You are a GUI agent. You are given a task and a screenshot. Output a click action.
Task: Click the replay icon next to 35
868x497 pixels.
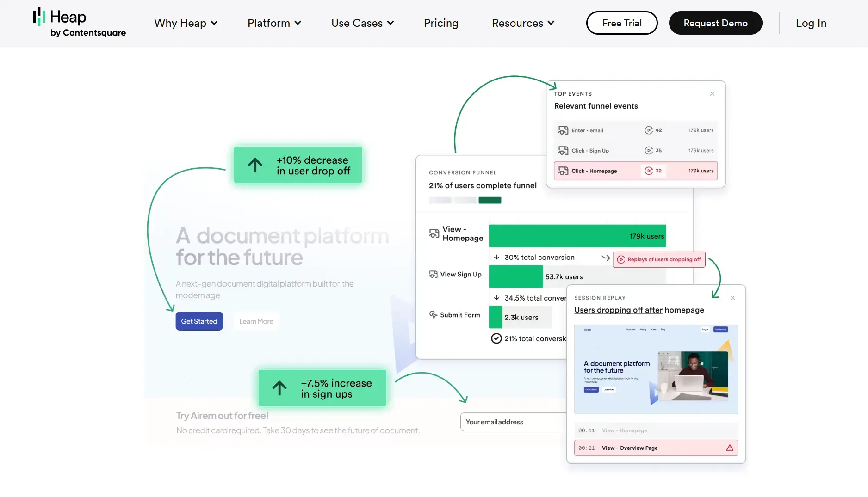click(x=649, y=151)
